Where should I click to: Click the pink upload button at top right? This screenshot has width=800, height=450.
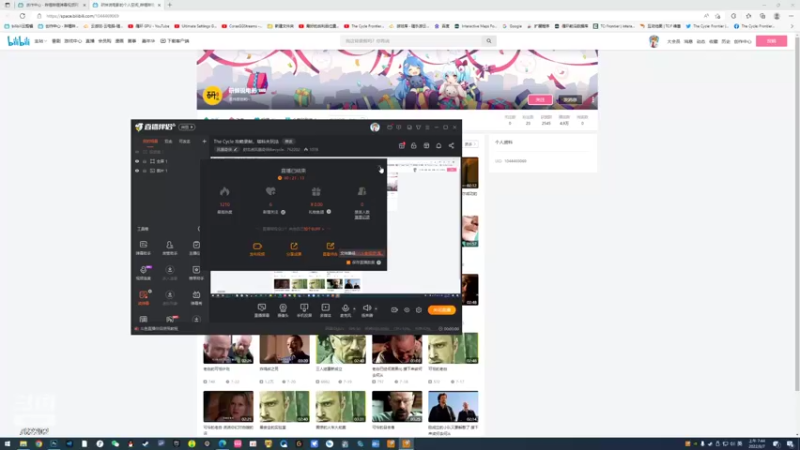(771, 41)
